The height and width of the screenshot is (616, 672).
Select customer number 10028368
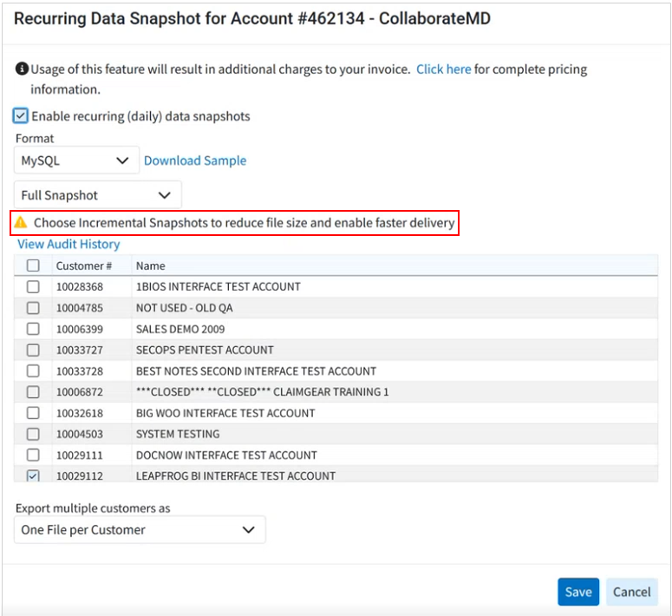coord(80,286)
